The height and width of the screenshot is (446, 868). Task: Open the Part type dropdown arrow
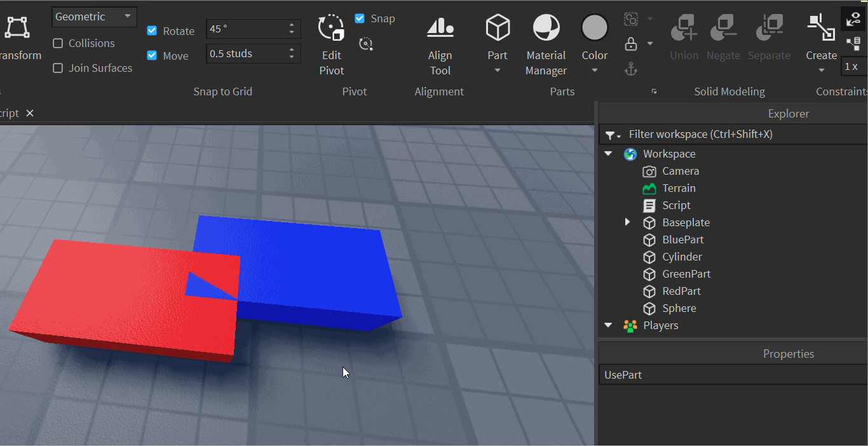pyautogui.click(x=498, y=70)
